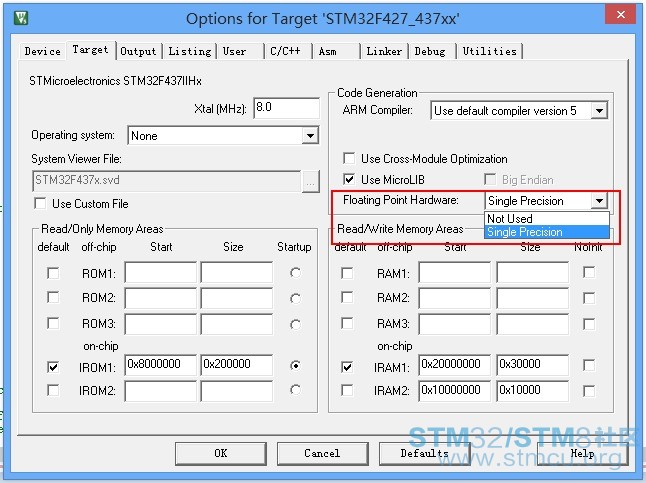The width and height of the screenshot is (646, 483).
Task: Click the ROM1 Size field
Action: 236,272
